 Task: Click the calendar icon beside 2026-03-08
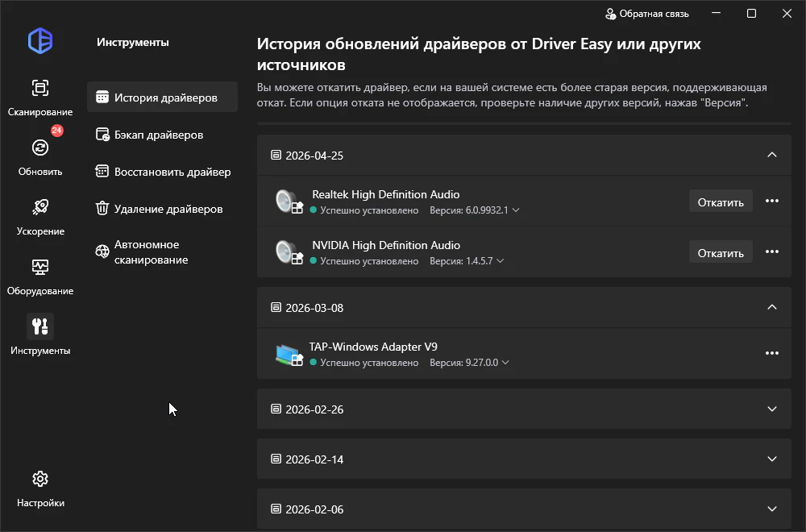click(x=276, y=307)
